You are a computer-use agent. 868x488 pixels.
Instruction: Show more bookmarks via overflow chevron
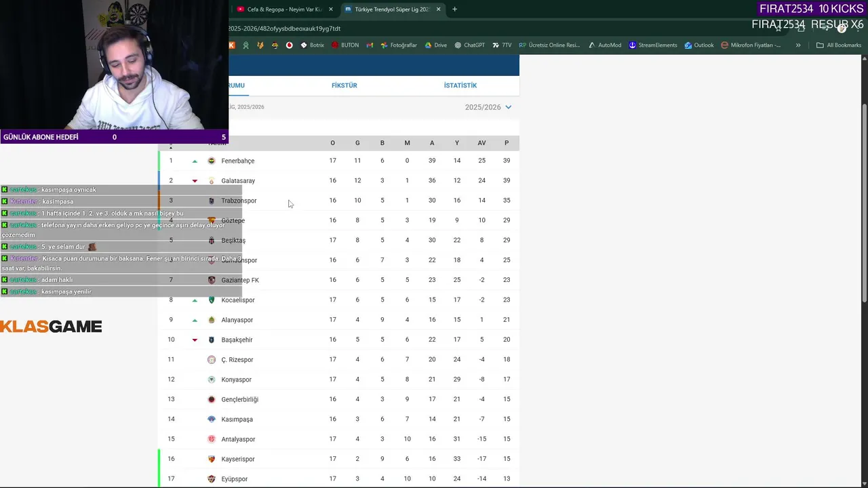tap(798, 45)
